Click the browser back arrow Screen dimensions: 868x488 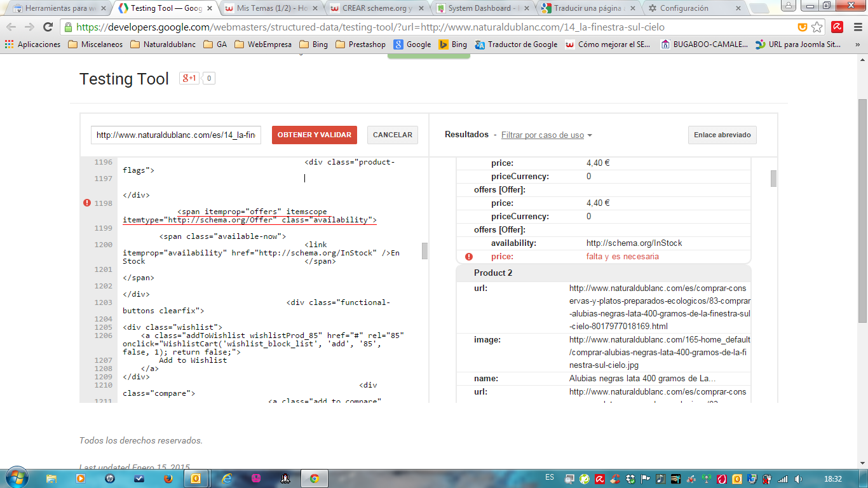pos(11,27)
